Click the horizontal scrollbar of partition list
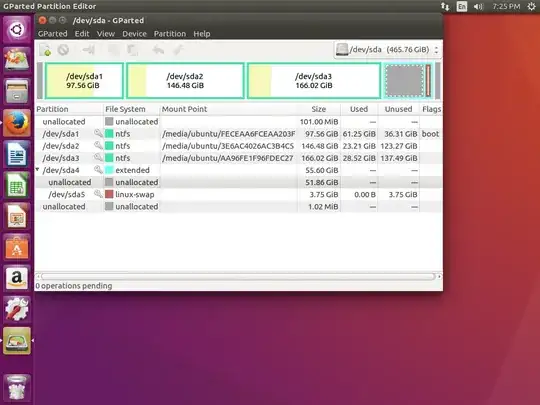 click(238, 277)
